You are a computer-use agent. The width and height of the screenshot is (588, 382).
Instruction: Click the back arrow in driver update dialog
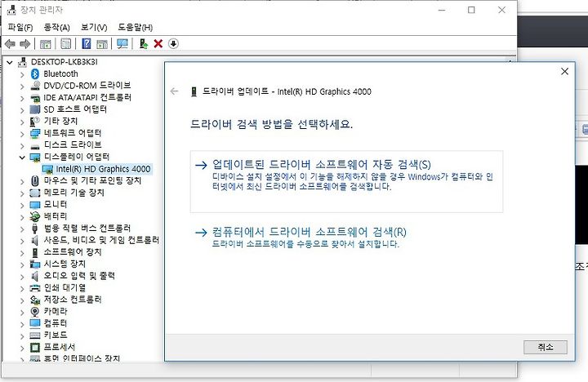(175, 91)
